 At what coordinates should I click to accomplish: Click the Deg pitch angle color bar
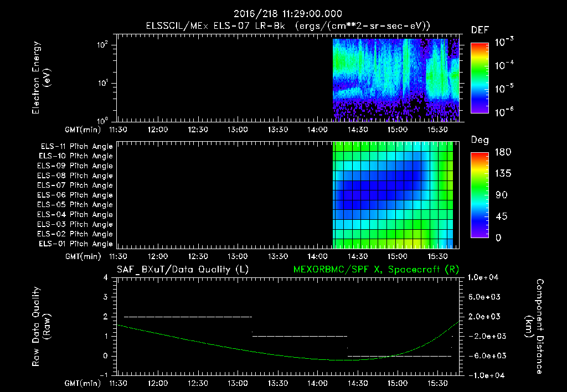(480, 195)
